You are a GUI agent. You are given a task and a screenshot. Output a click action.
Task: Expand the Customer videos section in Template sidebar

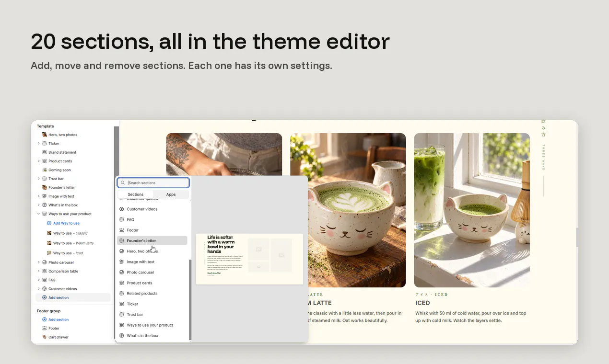tap(39, 289)
